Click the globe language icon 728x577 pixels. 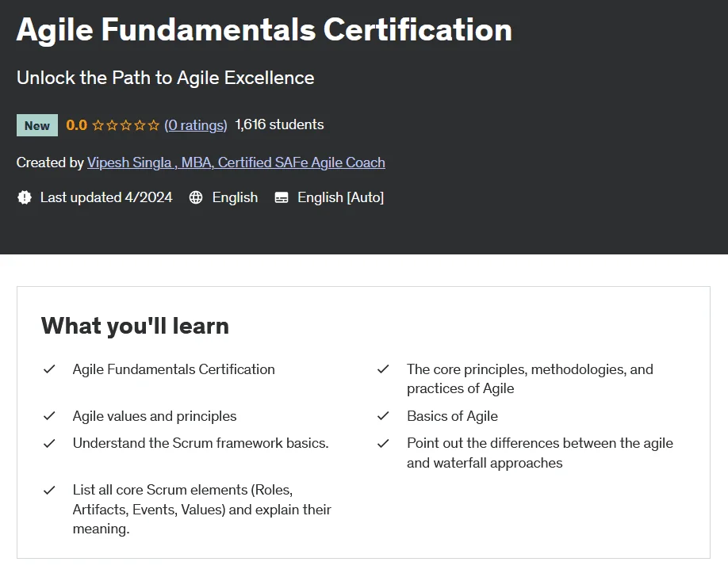(196, 197)
